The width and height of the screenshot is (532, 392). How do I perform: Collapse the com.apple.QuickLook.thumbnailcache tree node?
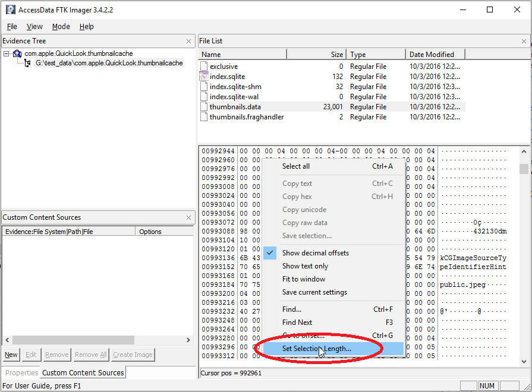(5, 53)
